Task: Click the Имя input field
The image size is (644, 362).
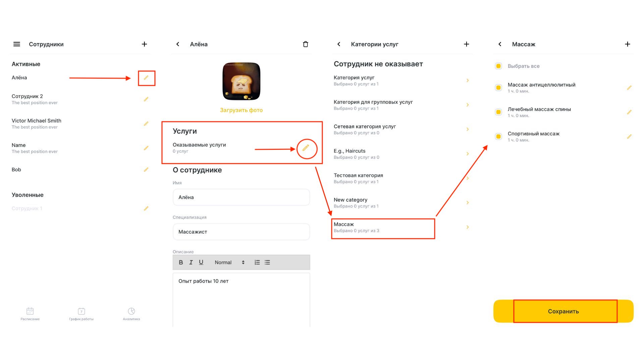Action: [241, 197]
